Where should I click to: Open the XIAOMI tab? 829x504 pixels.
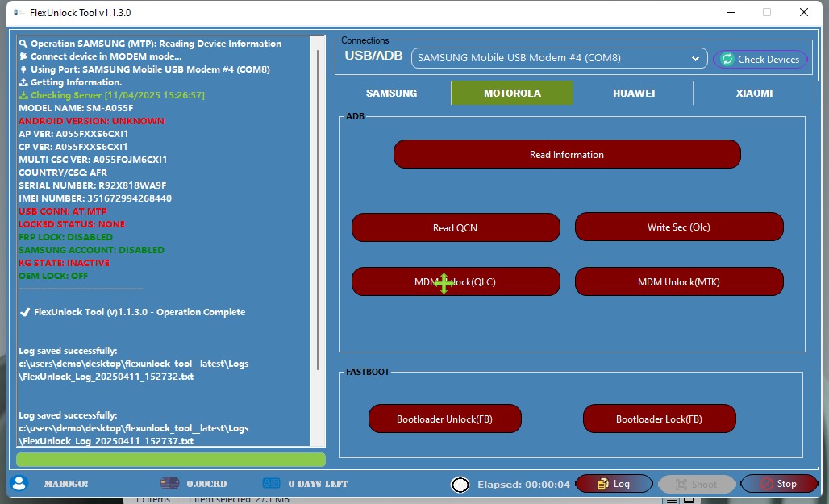(x=753, y=93)
